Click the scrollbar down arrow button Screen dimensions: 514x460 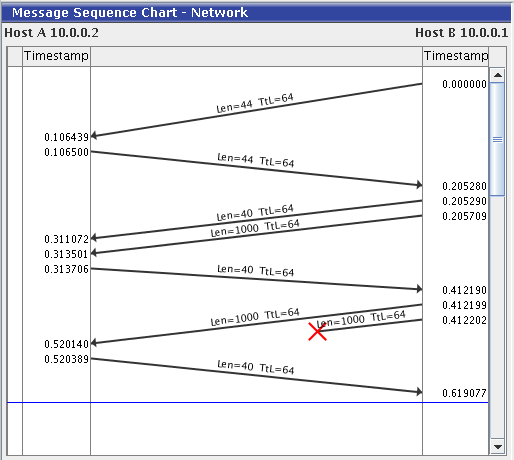tap(498, 447)
